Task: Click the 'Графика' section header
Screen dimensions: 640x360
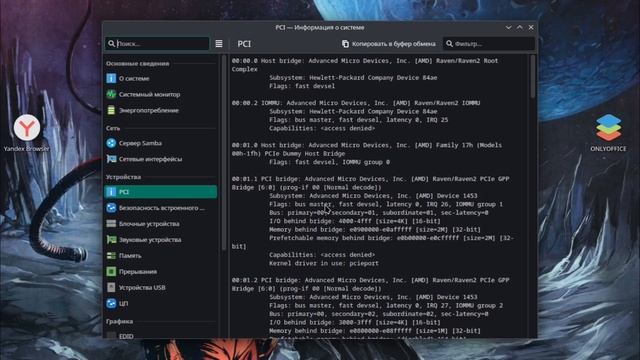Action: point(119,322)
